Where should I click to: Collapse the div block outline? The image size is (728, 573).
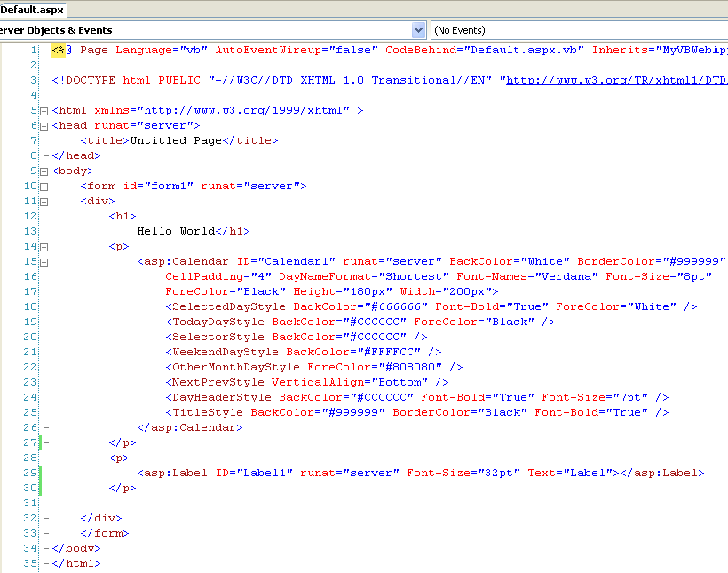pyautogui.click(x=44, y=202)
